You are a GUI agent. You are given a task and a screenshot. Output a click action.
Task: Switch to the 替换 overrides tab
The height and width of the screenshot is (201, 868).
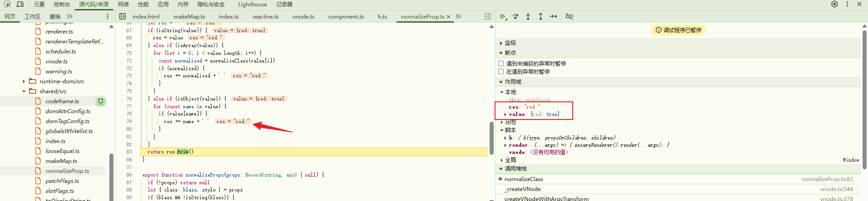point(55,16)
